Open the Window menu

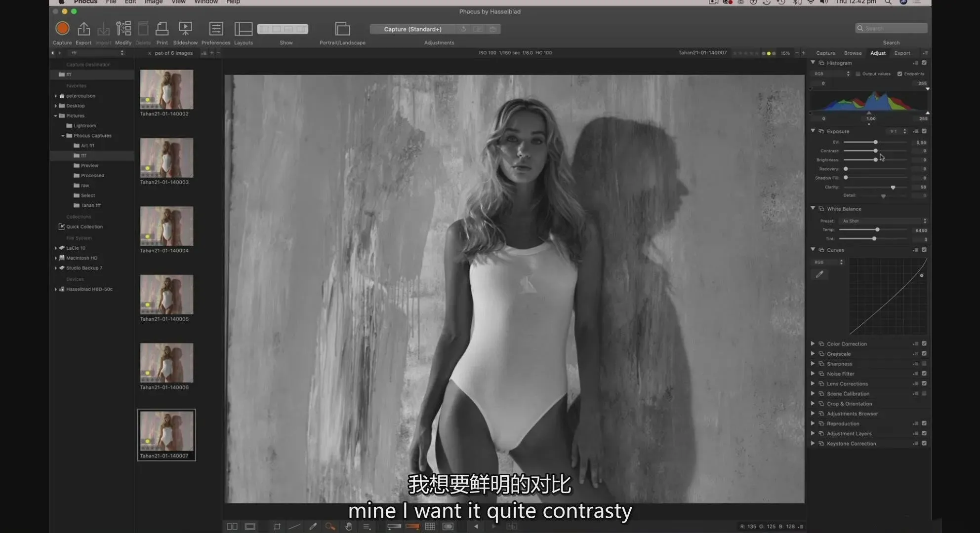(205, 2)
